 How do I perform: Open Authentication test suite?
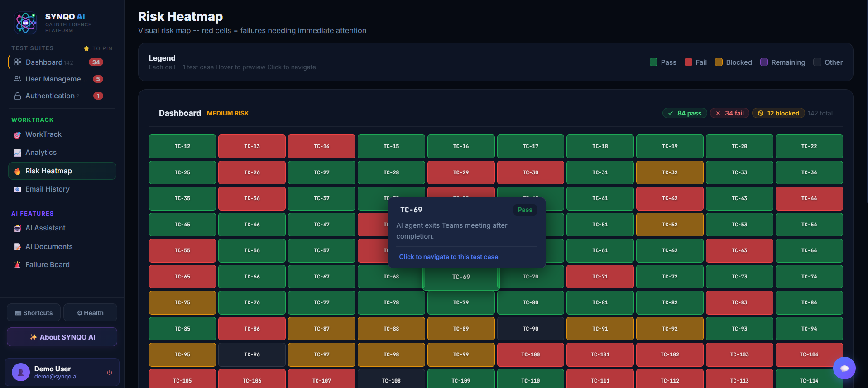click(x=62, y=96)
